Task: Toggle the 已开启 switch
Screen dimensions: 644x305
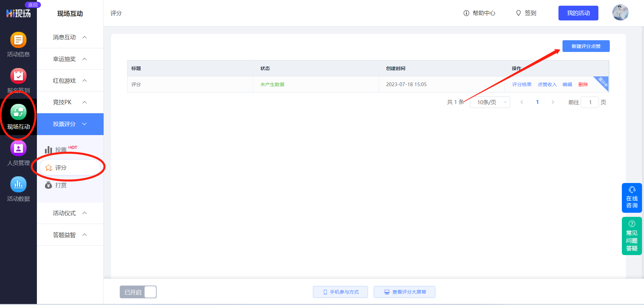Action: 138,292
